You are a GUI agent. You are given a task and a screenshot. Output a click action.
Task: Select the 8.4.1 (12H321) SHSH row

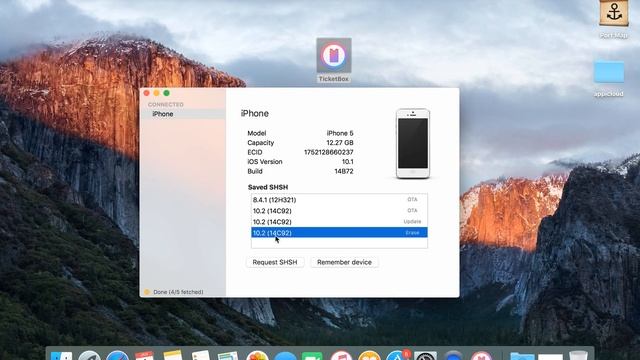click(339, 200)
